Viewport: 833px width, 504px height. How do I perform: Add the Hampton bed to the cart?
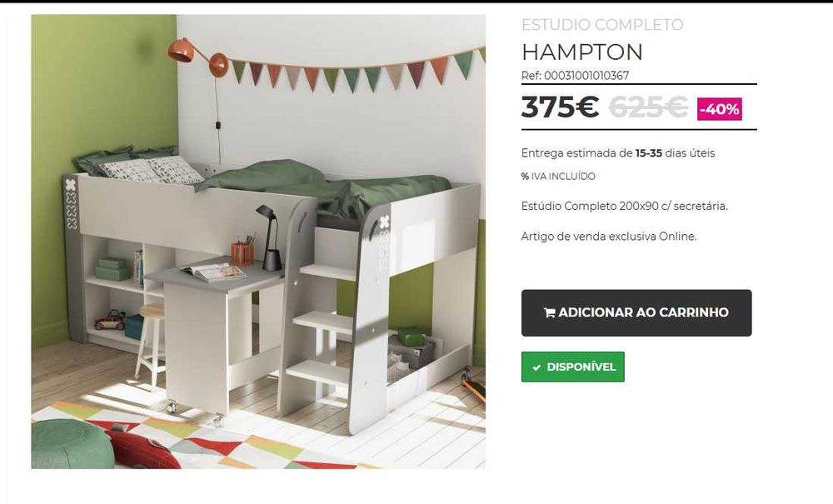pos(636,312)
